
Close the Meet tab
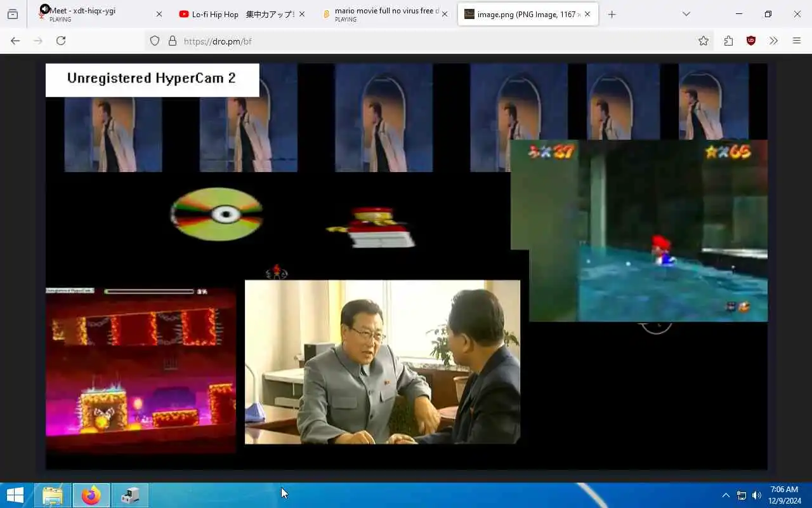pyautogui.click(x=159, y=14)
